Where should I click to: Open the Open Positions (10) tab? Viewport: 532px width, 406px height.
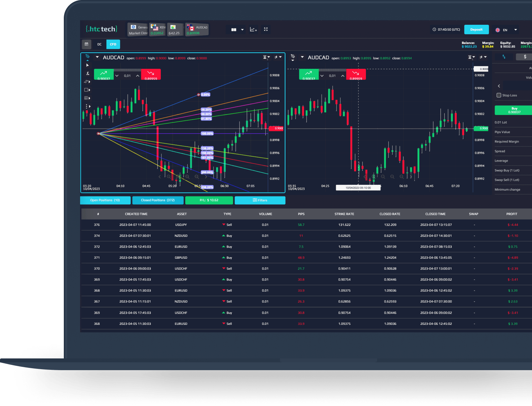point(105,200)
